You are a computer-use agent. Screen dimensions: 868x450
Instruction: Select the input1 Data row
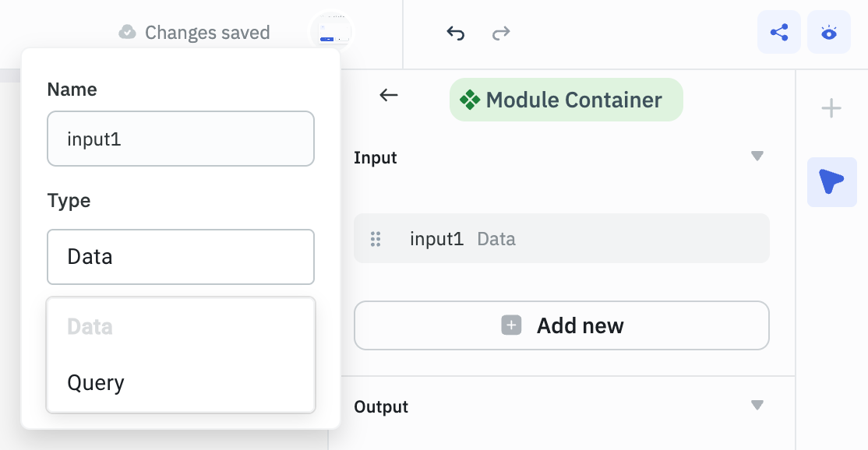561,239
